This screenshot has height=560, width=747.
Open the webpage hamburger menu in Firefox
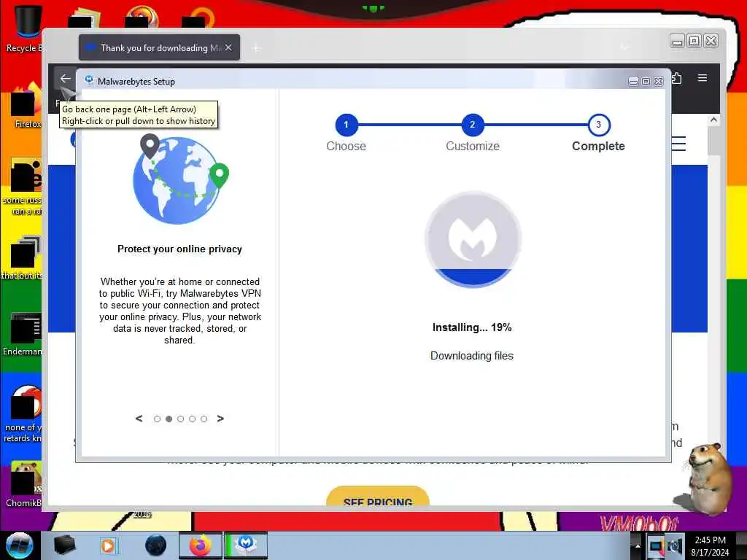pyautogui.click(x=678, y=144)
